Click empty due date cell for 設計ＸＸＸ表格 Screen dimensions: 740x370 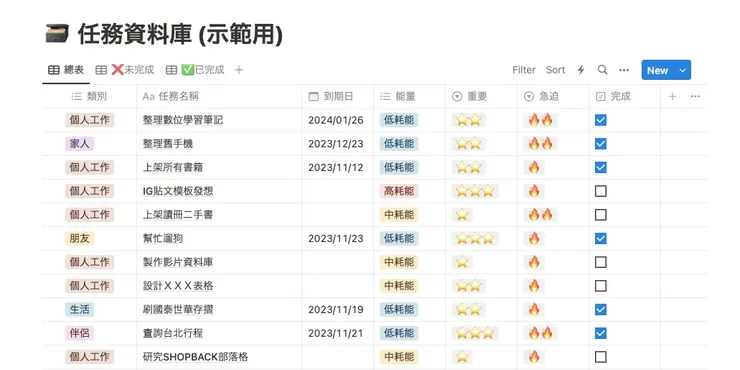337,286
